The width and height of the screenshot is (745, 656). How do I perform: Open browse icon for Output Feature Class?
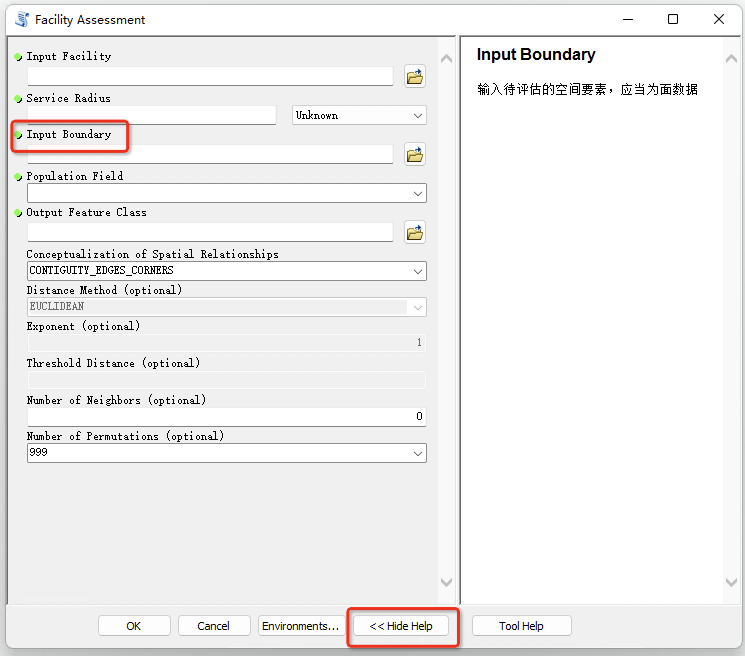click(x=415, y=232)
